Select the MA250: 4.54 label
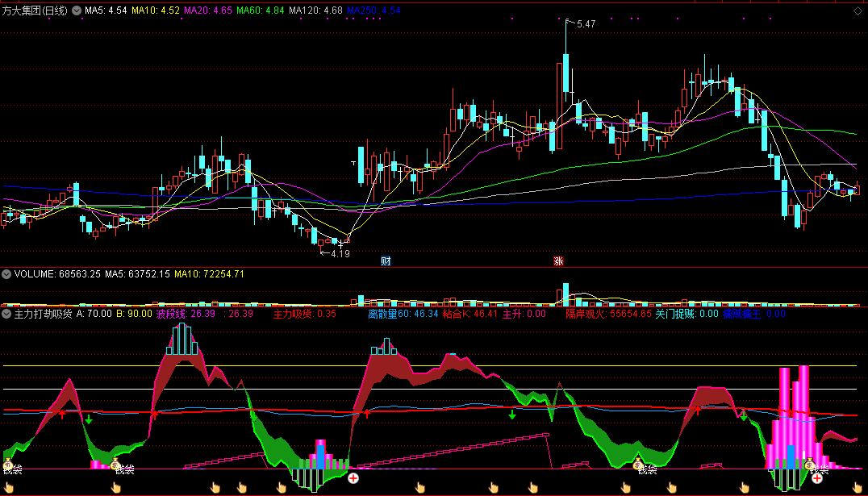 (x=373, y=10)
